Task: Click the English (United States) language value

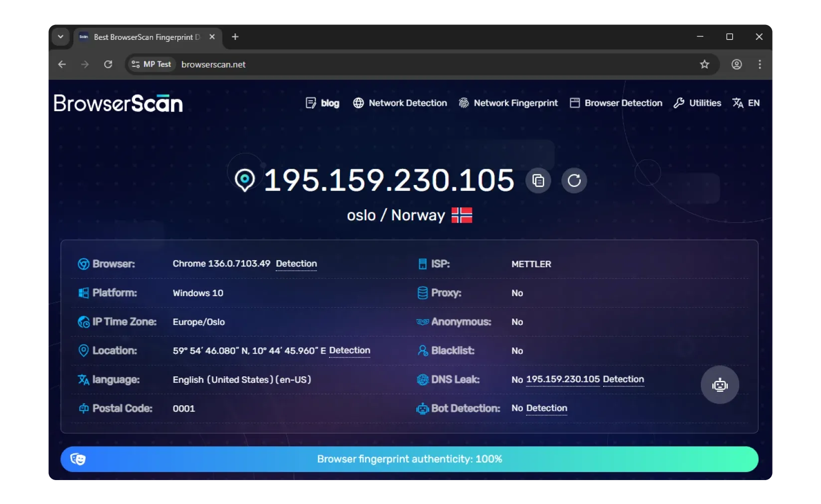Action: (x=242, y=380)
